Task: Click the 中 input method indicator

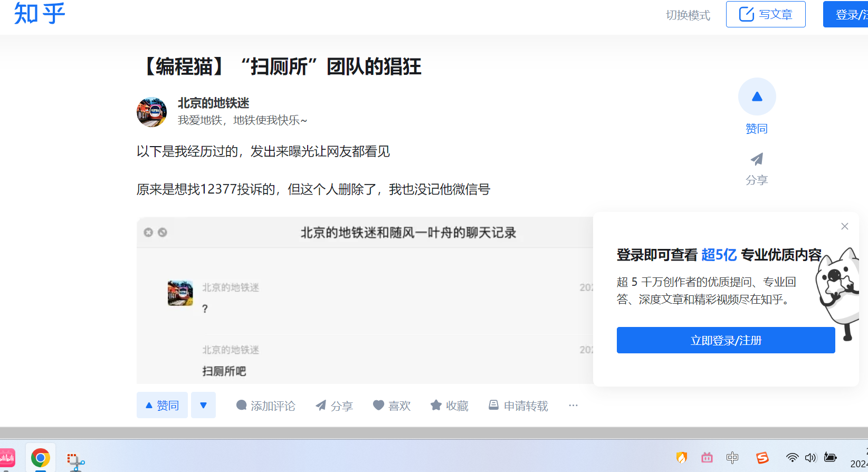Action: (732, 457)
